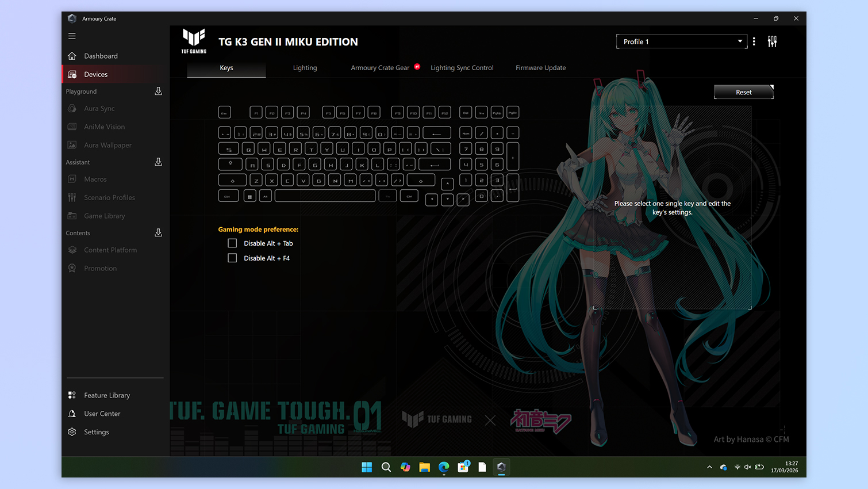The image size is (868, 489).
Task: Select the PgDn key on the keyboard
Action: 513,112
